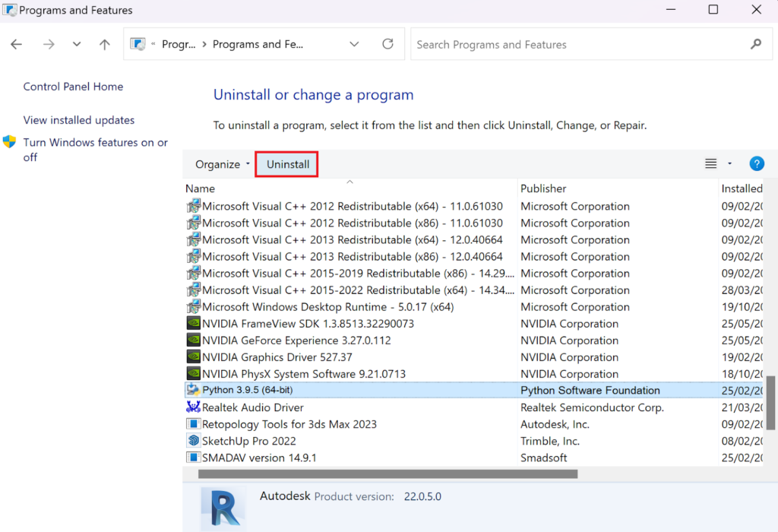Click the Uninstall button
This screenshot has height=532, width=778.
coord(286,163)
